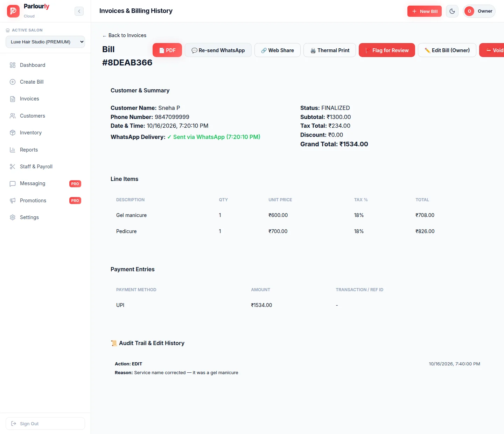Select the 'Pedicure' line item text
The width and height of the screenshot is (504, 434).
(x=126, y=231)
